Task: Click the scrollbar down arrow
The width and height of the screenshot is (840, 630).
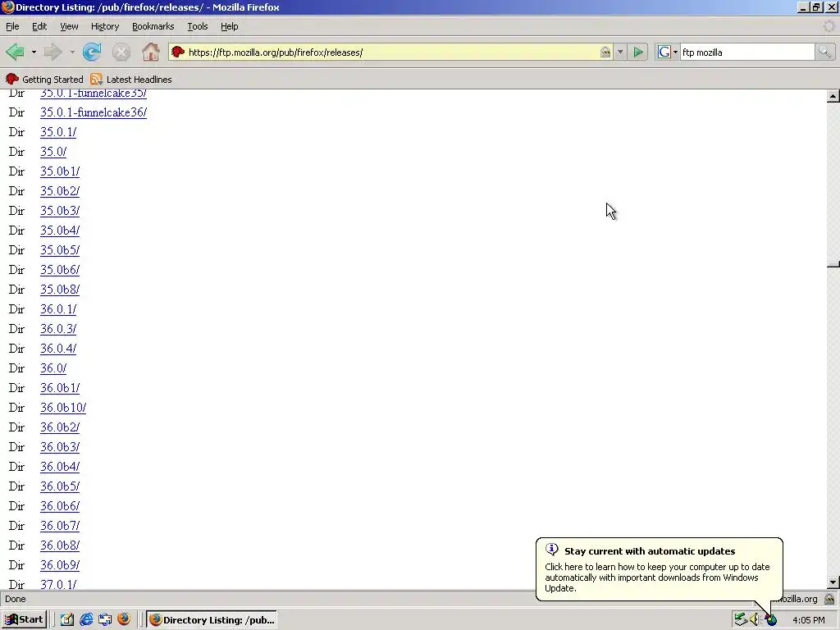Action: (833, 582)
